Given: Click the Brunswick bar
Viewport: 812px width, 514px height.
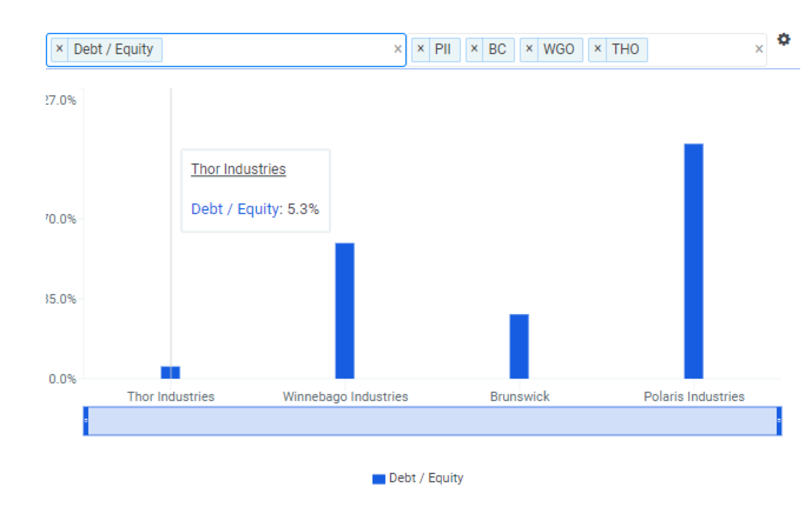Looking at the screenshot, I should tap(519, 346).
